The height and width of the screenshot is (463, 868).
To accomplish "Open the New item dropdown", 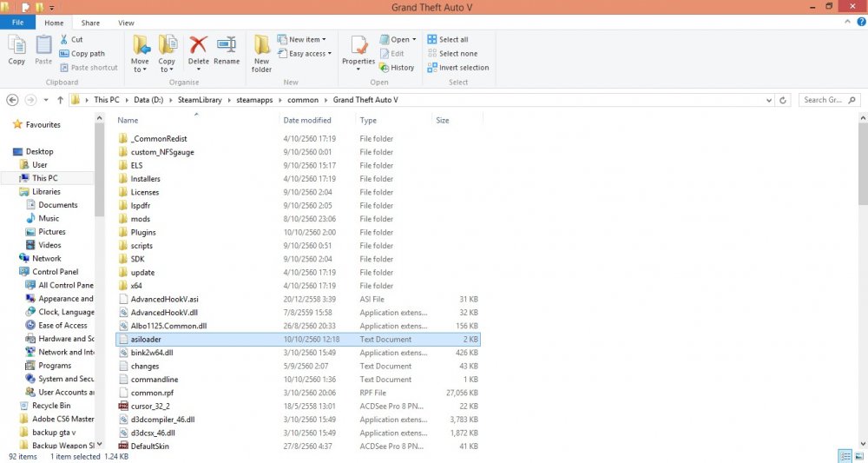I will pos(303,39).
